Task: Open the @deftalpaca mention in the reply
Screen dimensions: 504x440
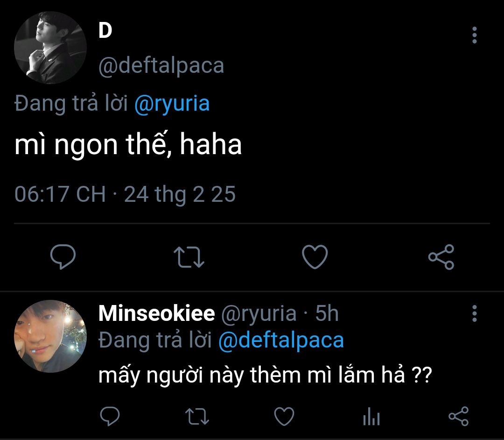Action: (x=281, y=340)
